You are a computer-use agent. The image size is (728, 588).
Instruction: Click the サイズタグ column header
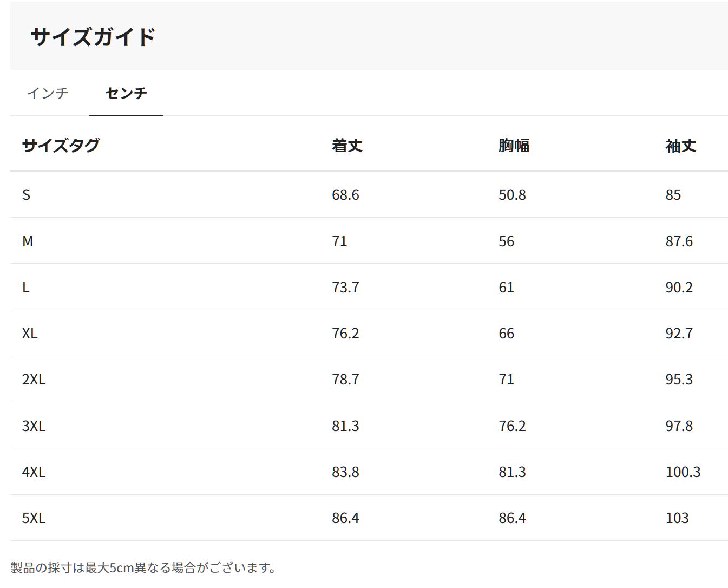point(61,145)
